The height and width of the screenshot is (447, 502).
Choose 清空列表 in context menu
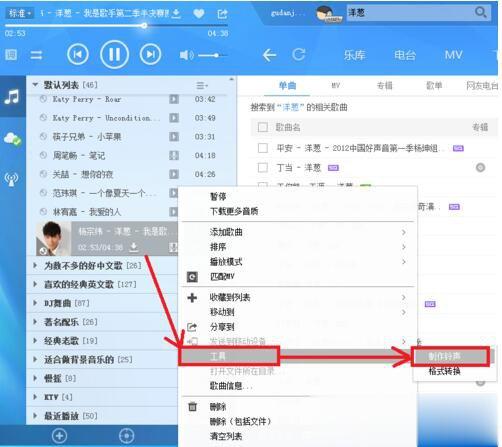[226, 436]
